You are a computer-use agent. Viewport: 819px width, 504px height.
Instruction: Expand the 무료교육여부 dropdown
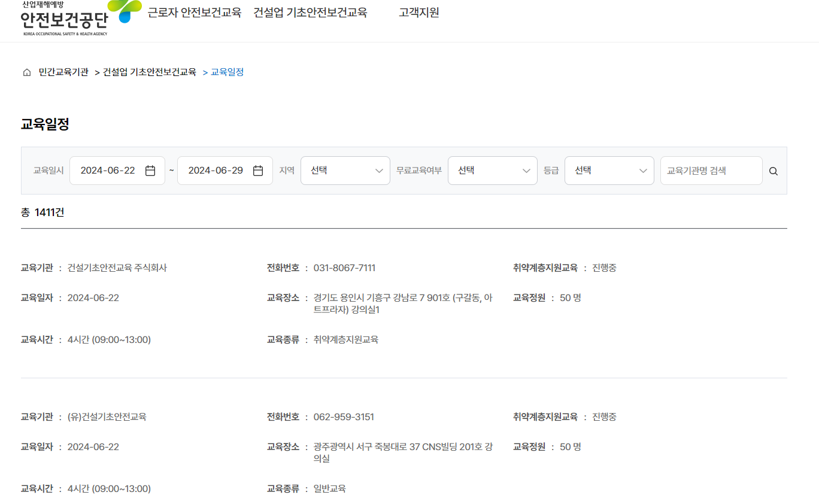click(492, 170)
